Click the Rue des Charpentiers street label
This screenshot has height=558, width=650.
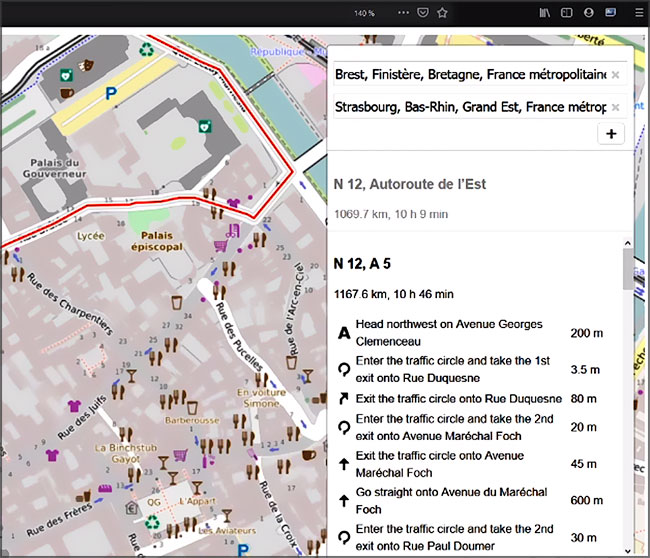(70, 303)
